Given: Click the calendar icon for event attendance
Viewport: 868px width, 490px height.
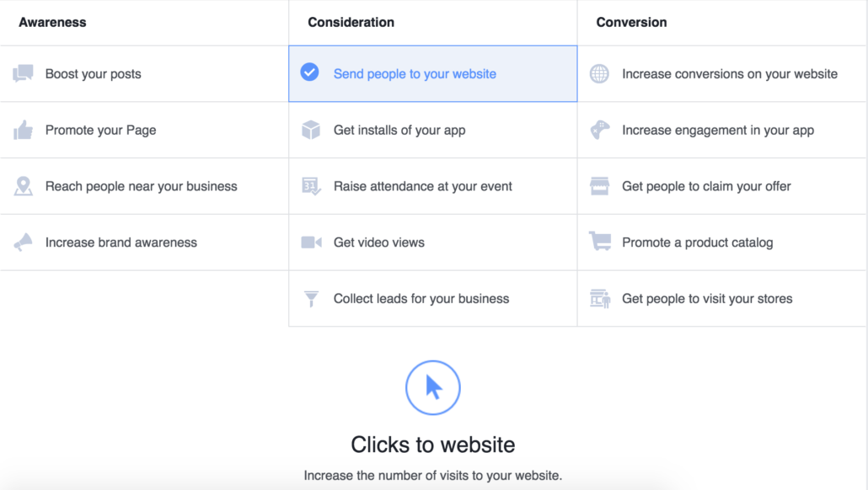Looking at the screenshot, I should [x=311, y=186].
